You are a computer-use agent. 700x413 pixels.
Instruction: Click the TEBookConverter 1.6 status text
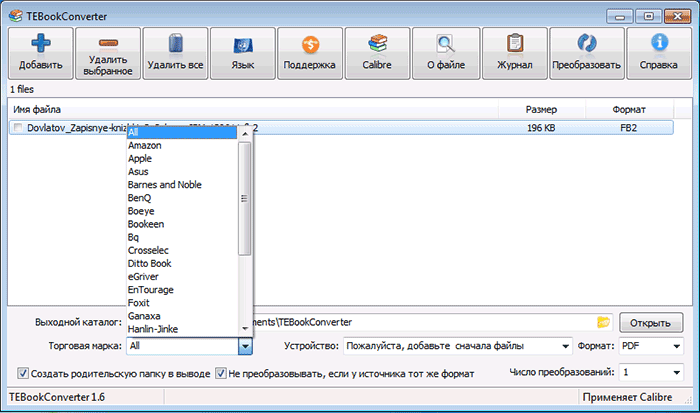click(57, 397)
